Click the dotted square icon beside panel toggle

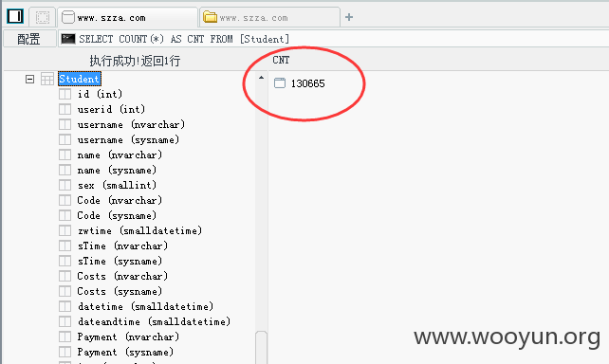[43, 17]
